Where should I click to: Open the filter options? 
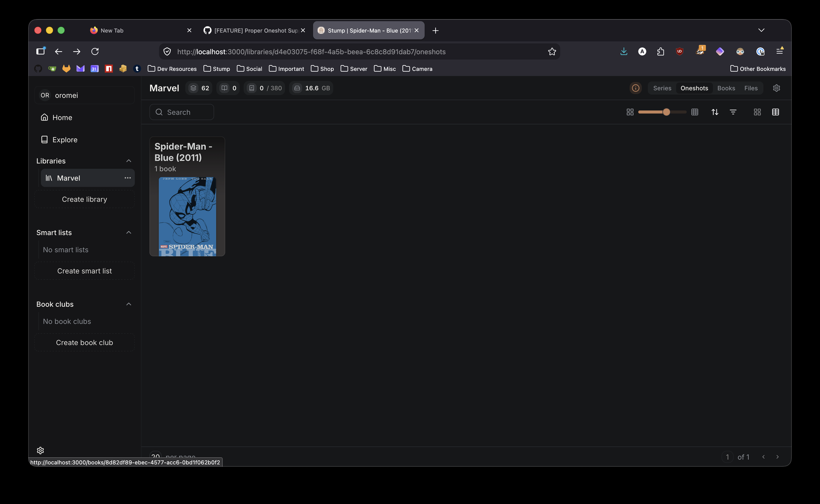(x=733, y=112)
